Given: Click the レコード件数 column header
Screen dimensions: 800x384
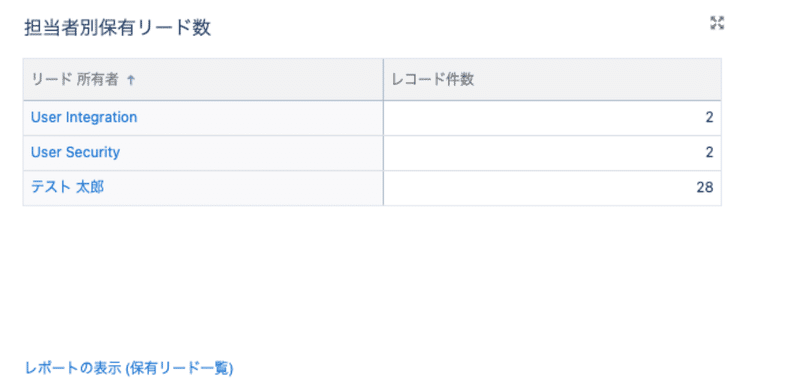Looking at the screenshot, I should point(552,80).
